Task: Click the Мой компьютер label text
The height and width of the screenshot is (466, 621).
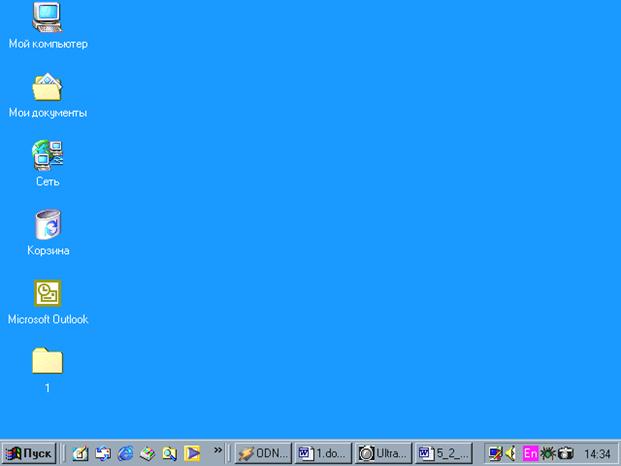Action: click(x=48, y=44)
